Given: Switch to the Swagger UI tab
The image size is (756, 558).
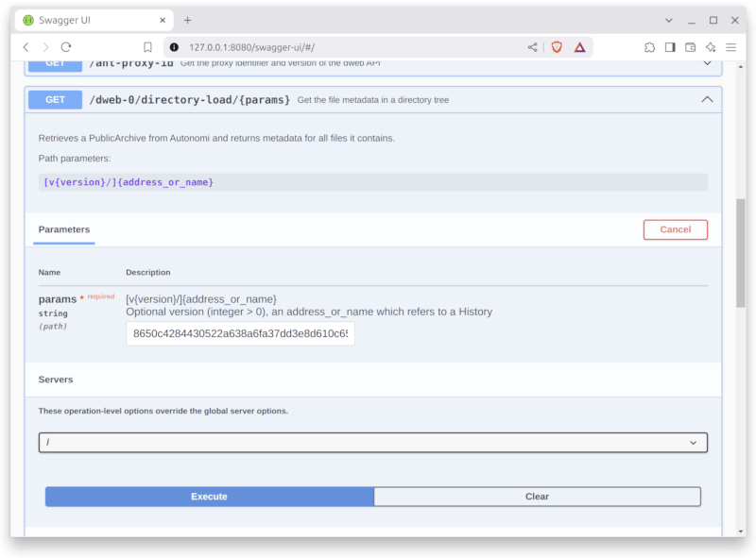Looking at the screenshot, I should (x=90, y=20).
